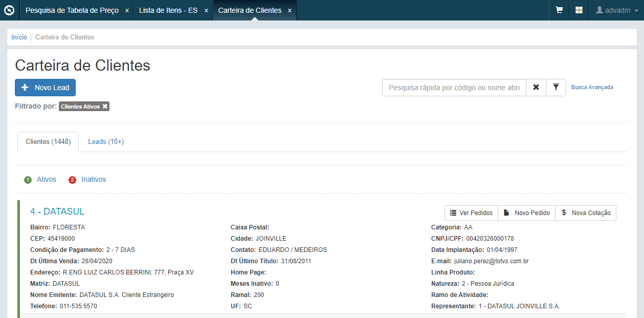The width and height of the screenshot is (644, 318).
Task: Click Nova Cotação button for DATASUL
Action: [586, 213]
